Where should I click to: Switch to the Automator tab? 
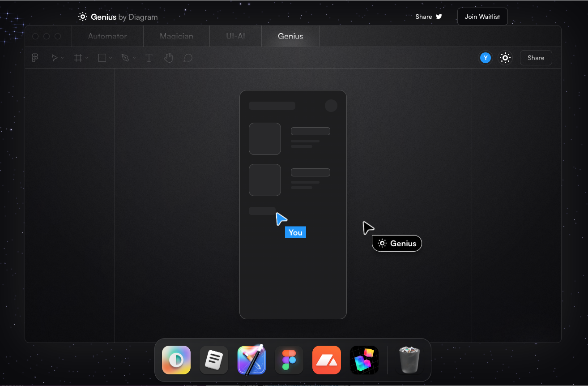(107, 36)
